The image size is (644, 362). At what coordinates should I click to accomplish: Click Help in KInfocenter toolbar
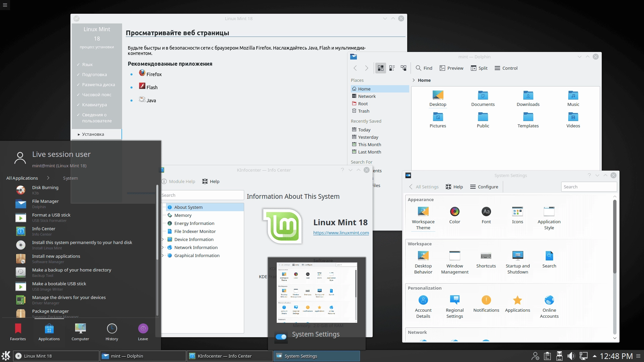[211, 181]
